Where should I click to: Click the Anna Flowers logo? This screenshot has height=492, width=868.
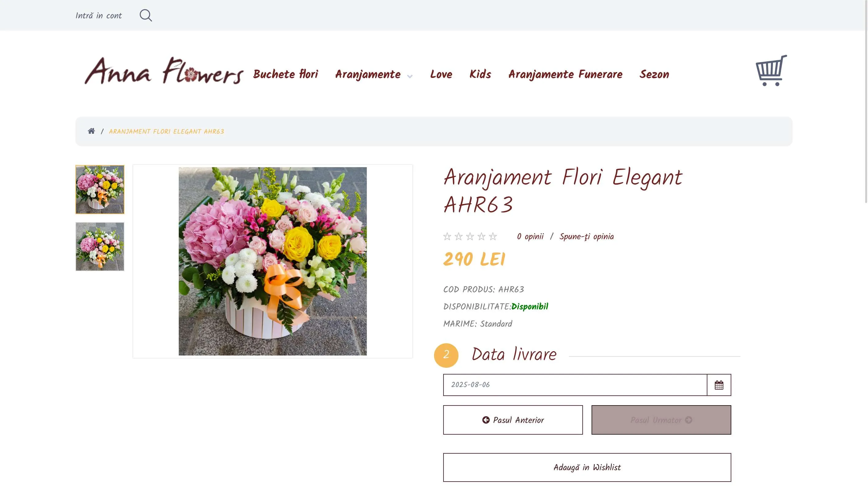coord(164,71)
